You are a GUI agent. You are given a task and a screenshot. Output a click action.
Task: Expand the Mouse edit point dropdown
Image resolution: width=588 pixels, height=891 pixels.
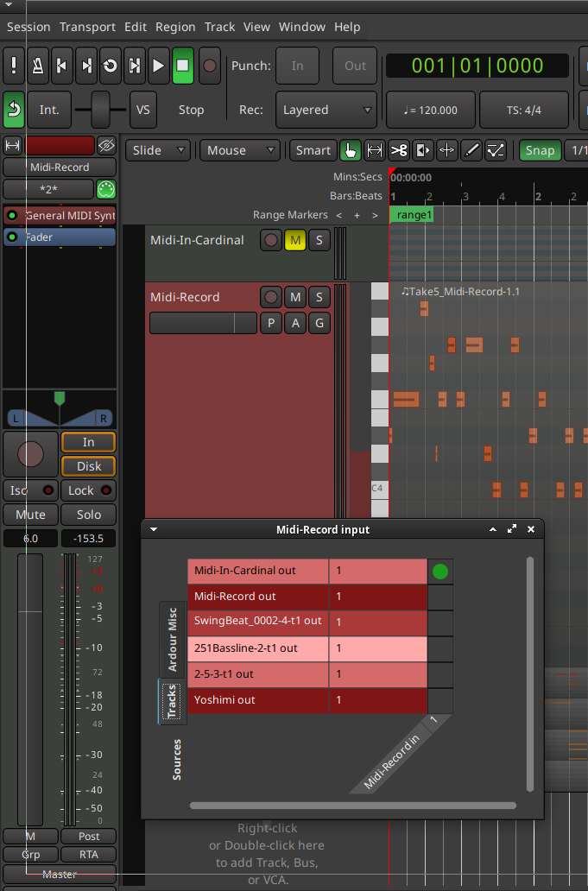pyautogui.click(x=241, y=150)
